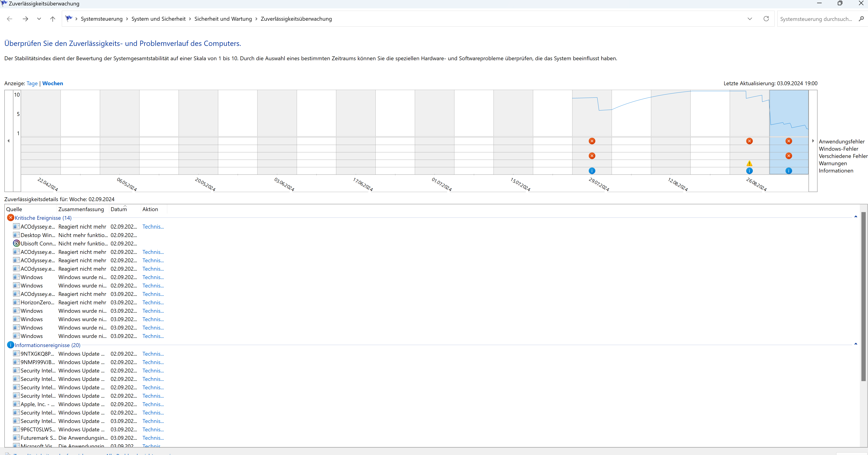
Task: Switch view to Tage
Action: click(32, 83)
